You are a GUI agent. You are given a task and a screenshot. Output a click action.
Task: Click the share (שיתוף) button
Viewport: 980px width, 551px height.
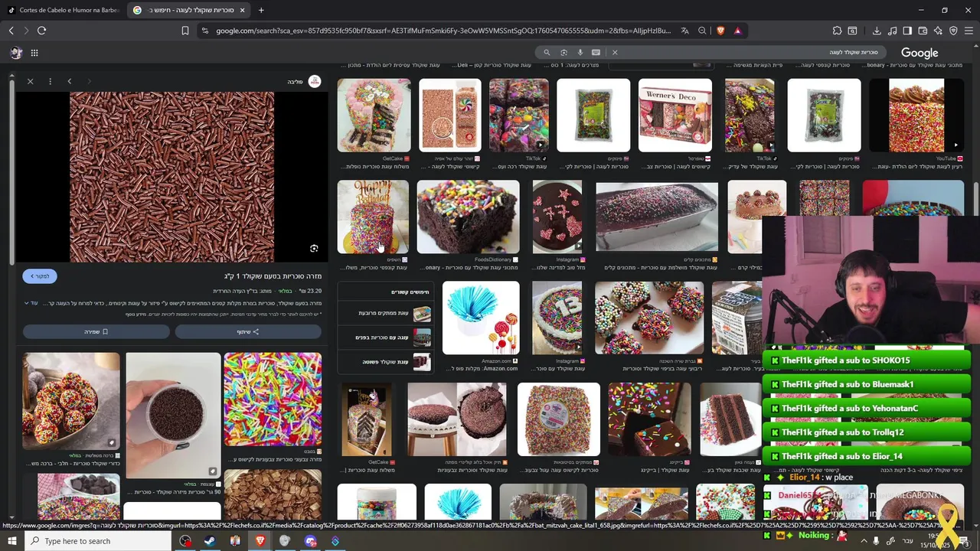click(x=248, y=331)
